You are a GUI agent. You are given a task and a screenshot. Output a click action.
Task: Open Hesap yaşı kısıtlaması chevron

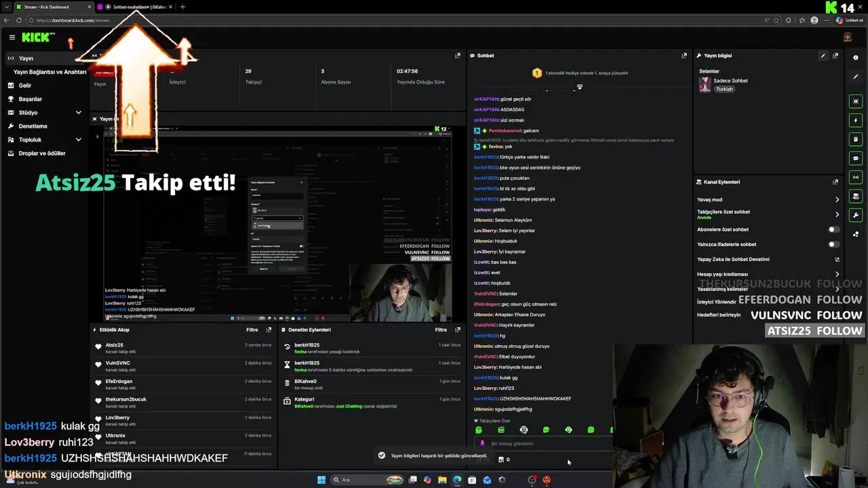tap(837, 274)
